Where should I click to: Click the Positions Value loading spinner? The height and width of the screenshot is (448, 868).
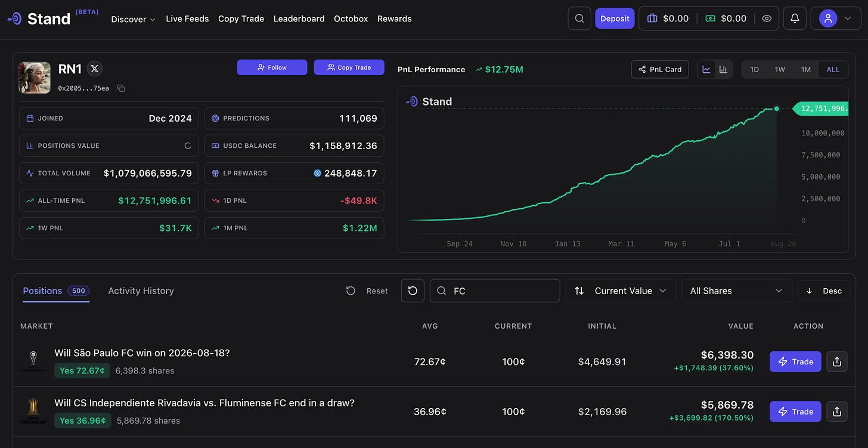[x=188, y=146]
